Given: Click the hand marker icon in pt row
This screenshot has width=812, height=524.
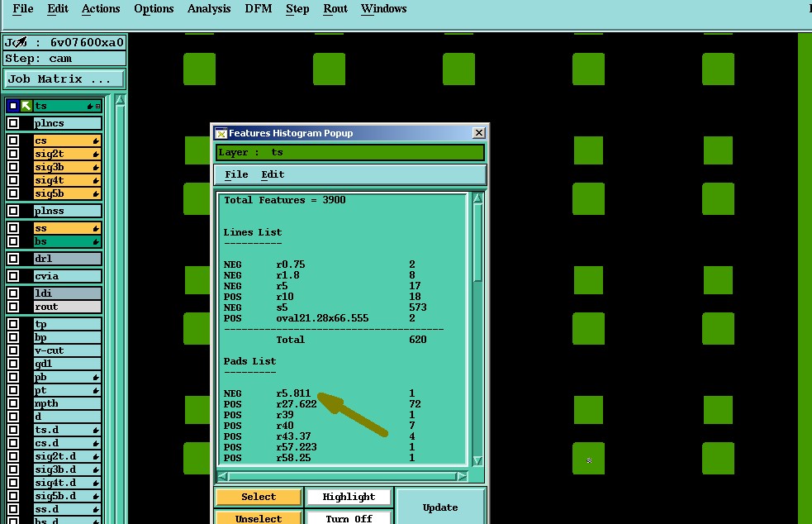Looking at the screenshot, I should coord(96,390).
